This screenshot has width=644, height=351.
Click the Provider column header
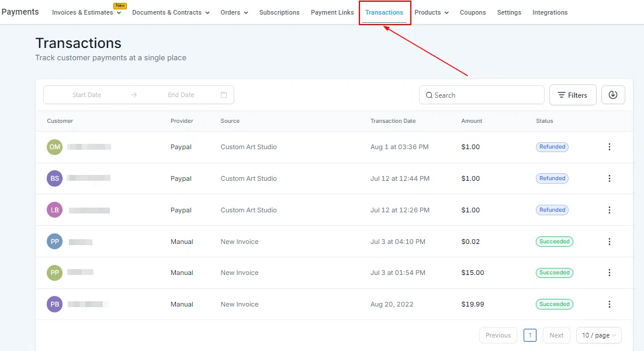click(x=182, y=121)
